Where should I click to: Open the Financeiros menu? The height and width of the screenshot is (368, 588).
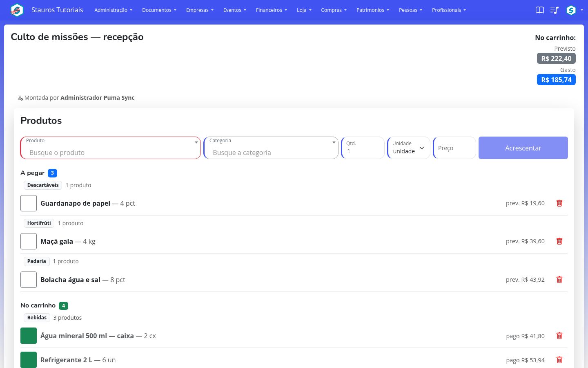[272, 10]
